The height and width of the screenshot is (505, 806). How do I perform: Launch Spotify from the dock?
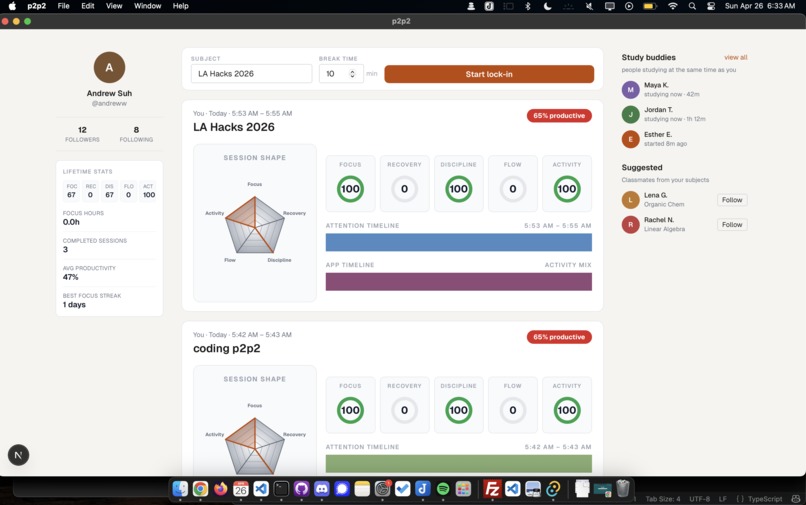(x=443, y=488)
